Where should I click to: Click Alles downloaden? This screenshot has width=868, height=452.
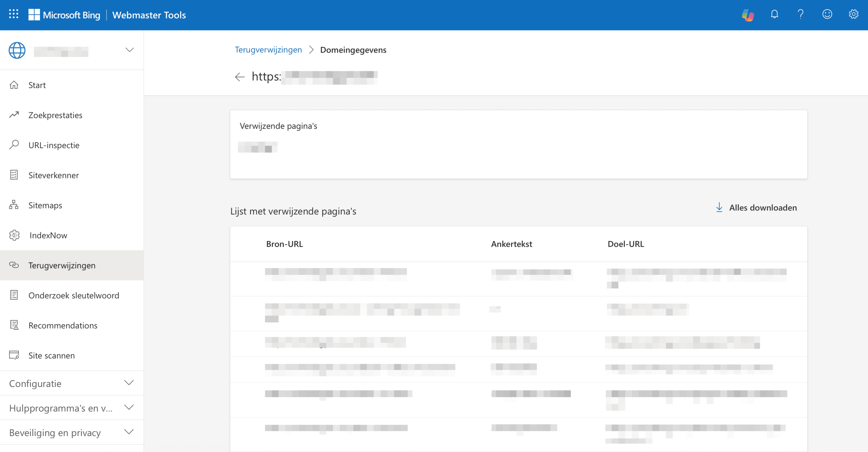756,207
